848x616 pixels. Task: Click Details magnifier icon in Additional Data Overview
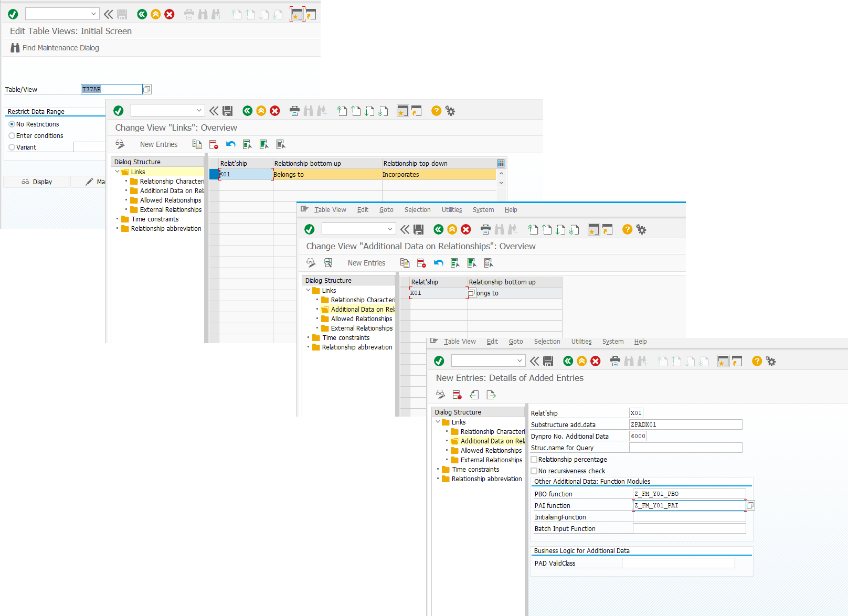(328, 263)
